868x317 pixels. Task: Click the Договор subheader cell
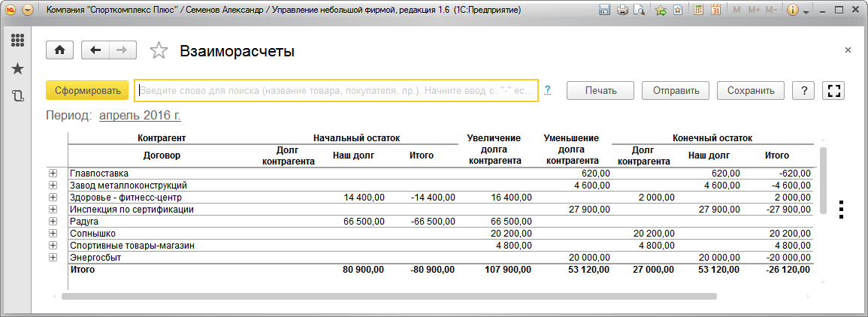tap(162, 156)
